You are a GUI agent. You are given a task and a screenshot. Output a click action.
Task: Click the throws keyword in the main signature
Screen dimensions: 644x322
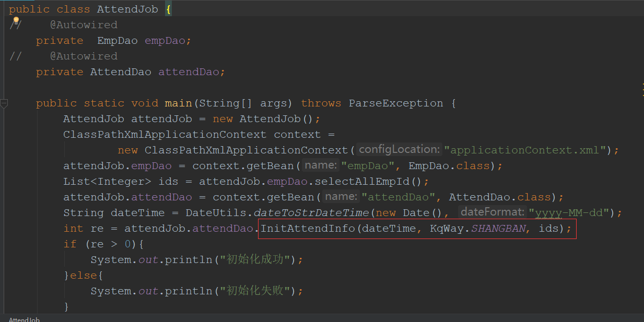pyautogui.click(x=321, y=103)
